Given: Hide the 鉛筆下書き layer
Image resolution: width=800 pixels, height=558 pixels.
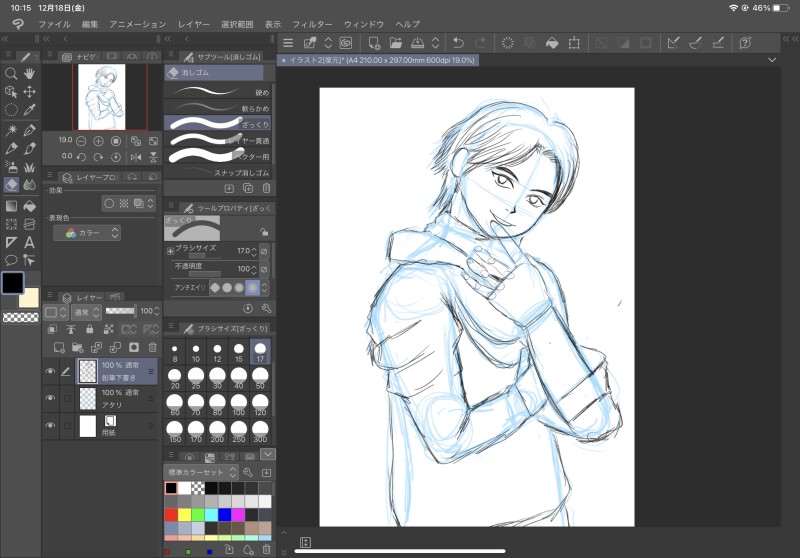Looking at the screenshot, I should [x=50, y=371].
